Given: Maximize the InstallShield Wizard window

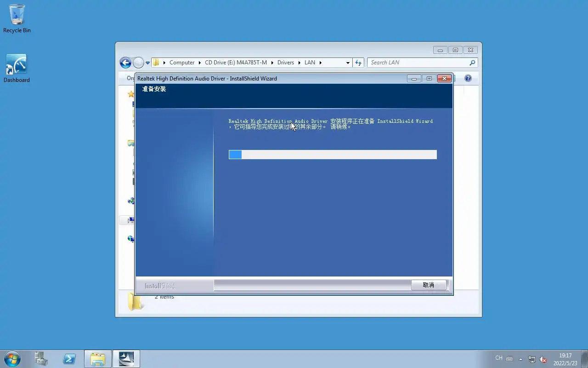Looking at the screenshot, I should [429, 79].
